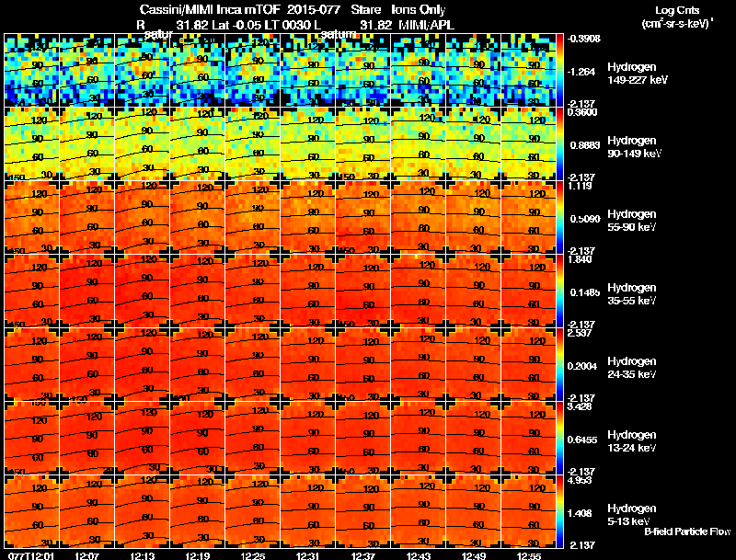Open the 149-227 keV image at 12:31
Image resolution: width=736 pixels, height=560 pixels.
tap(308, 71)
